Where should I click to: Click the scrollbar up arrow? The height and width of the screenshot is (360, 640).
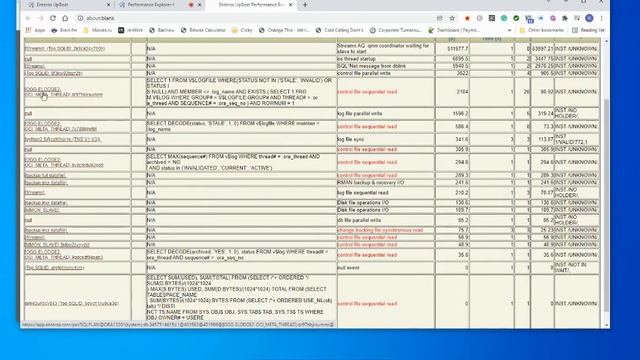[606, 41]
